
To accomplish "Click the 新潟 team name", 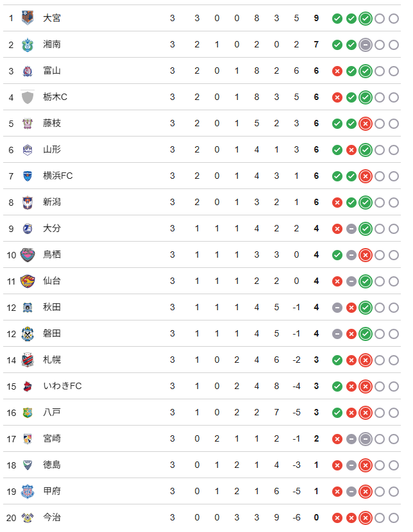I will (x=52, y=202).
